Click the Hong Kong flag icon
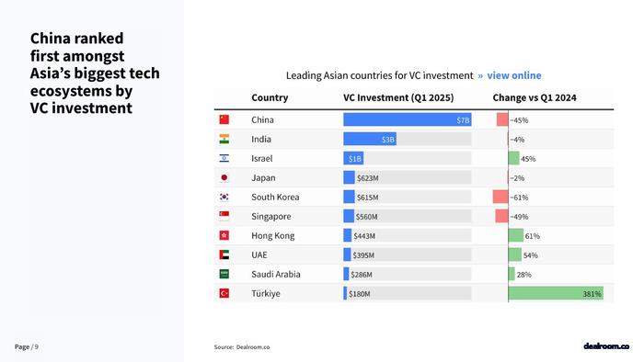Screen dimensions: 644x362 click(224, 235)
